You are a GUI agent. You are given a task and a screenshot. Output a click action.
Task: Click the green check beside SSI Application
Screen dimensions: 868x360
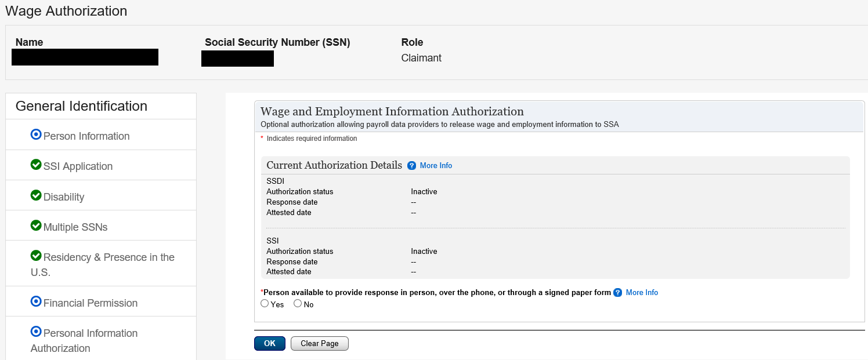tap(36, 165)
